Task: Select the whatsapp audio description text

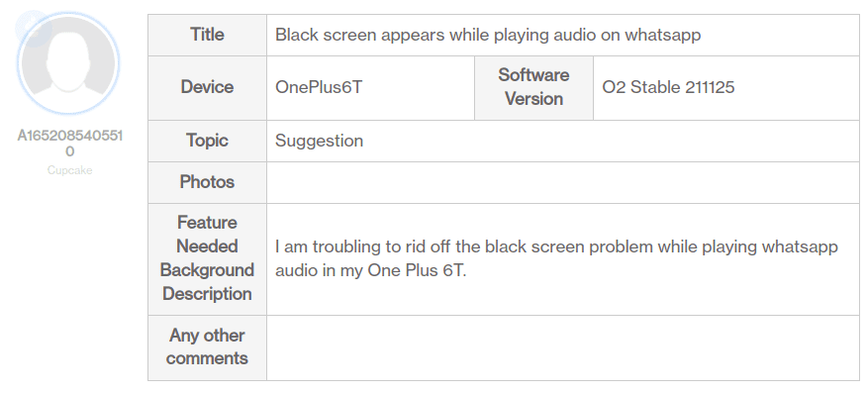Action: [556, 258]
